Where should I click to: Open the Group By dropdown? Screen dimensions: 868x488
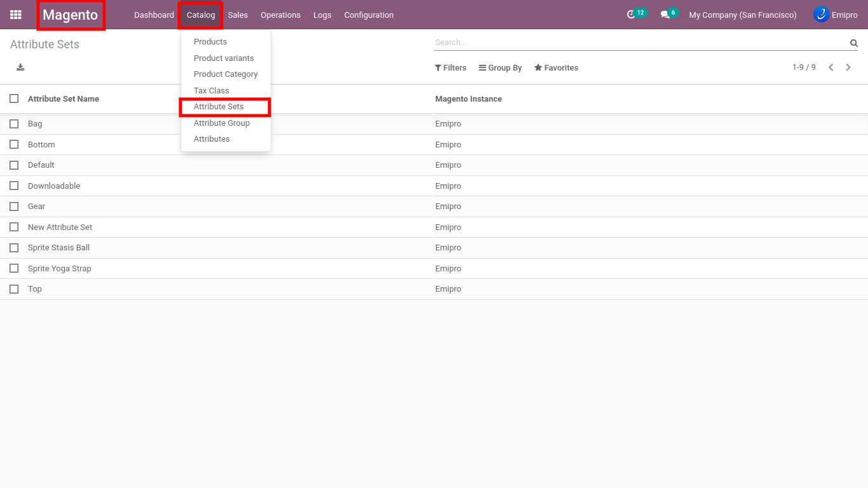coord(500,67)
